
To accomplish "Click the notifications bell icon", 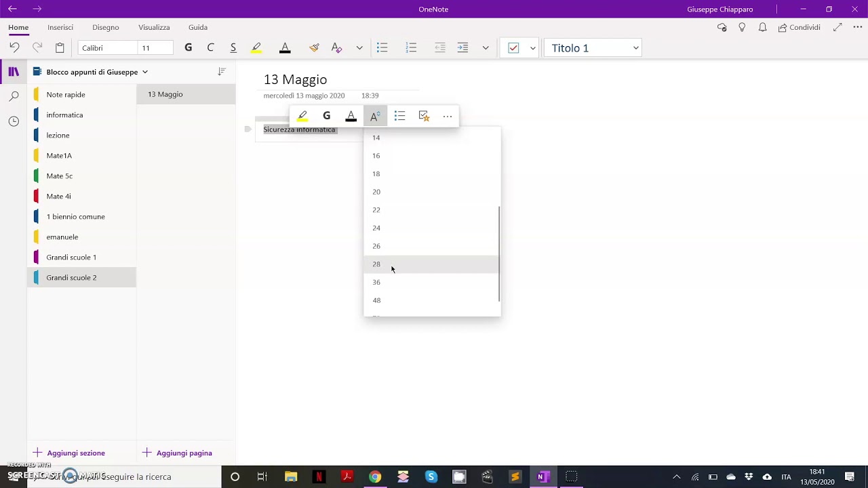I will point(763,27).
